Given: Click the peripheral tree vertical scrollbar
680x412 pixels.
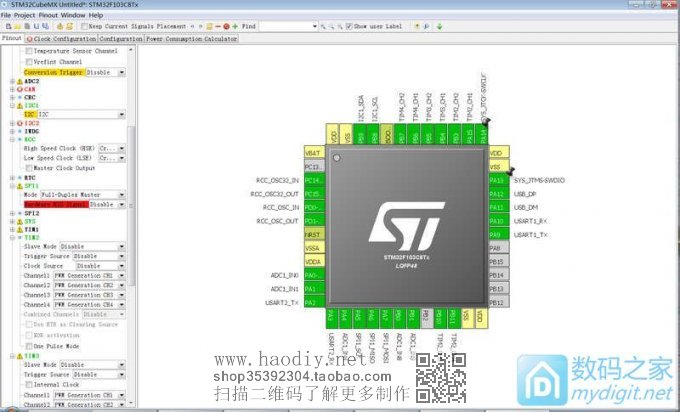Looking at the screenshot, I should coord(132,200).
